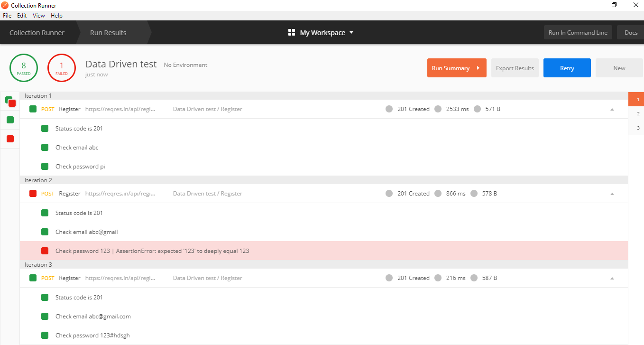
Task: Click the red status square beside Iteration 2 POST
Action: coord(32,193)
